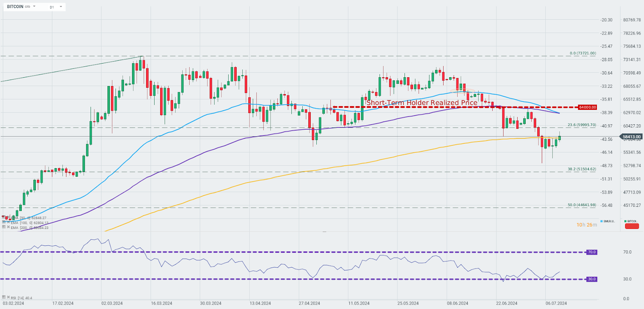Click the 80769.78 price axis value
This screenshot has height=309, width=644.
click(x=632, y=20)
